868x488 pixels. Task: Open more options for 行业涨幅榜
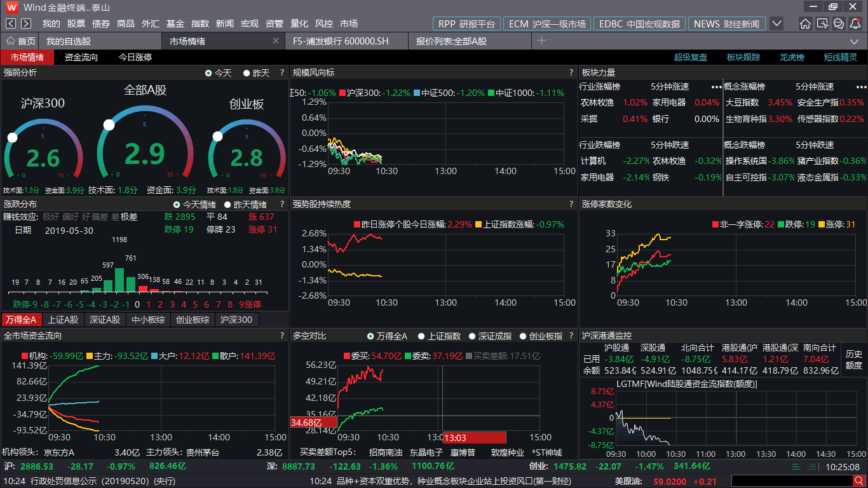point(717,86)
